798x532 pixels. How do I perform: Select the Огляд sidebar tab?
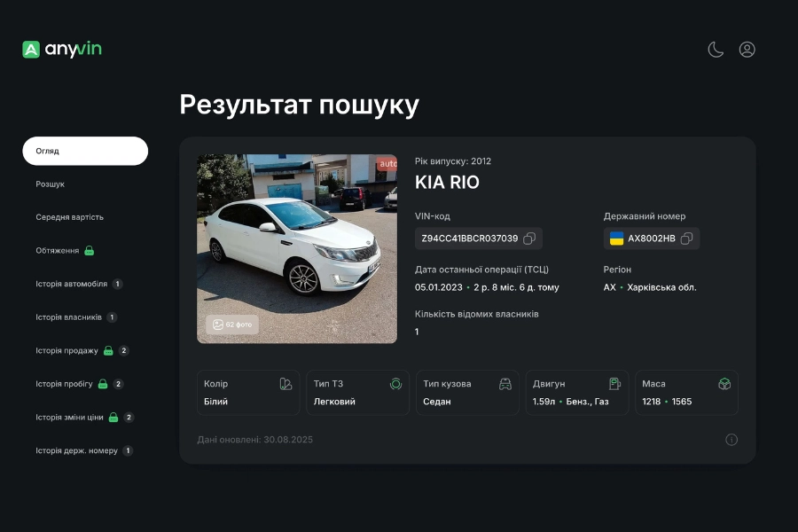pos(85,151)
